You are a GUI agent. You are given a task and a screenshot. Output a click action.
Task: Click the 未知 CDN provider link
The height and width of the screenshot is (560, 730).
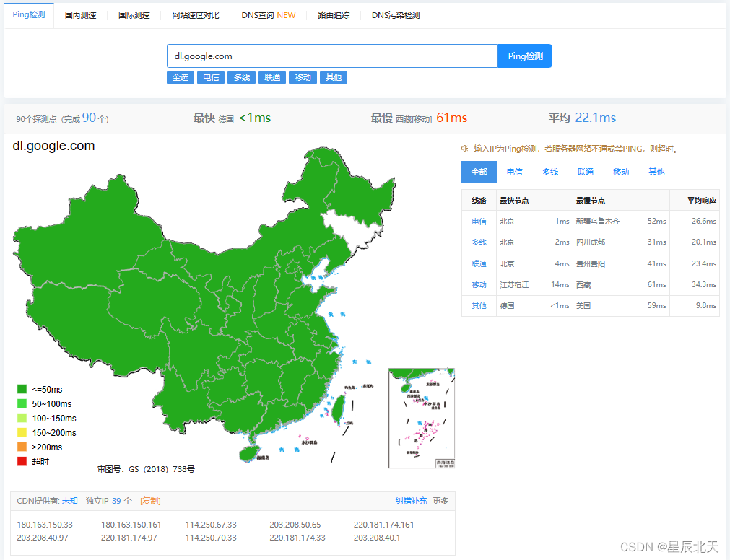(70, 501)
